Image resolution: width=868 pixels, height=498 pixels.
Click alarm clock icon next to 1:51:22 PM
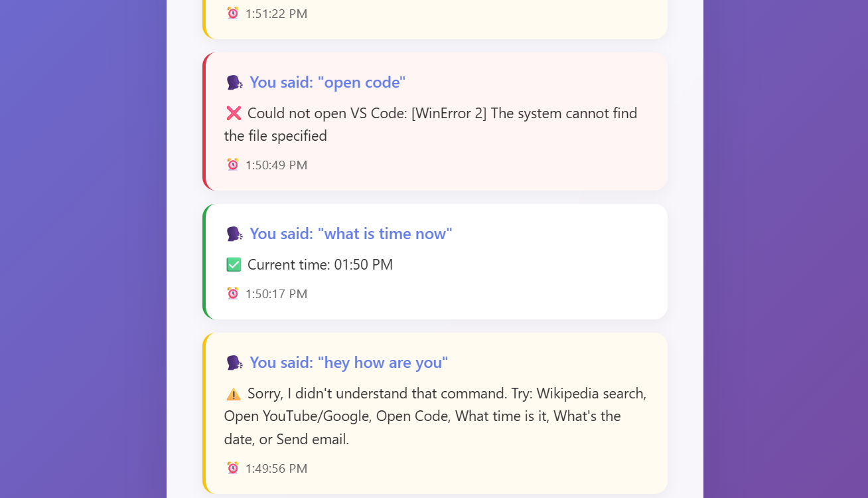(x=233, y=13)
